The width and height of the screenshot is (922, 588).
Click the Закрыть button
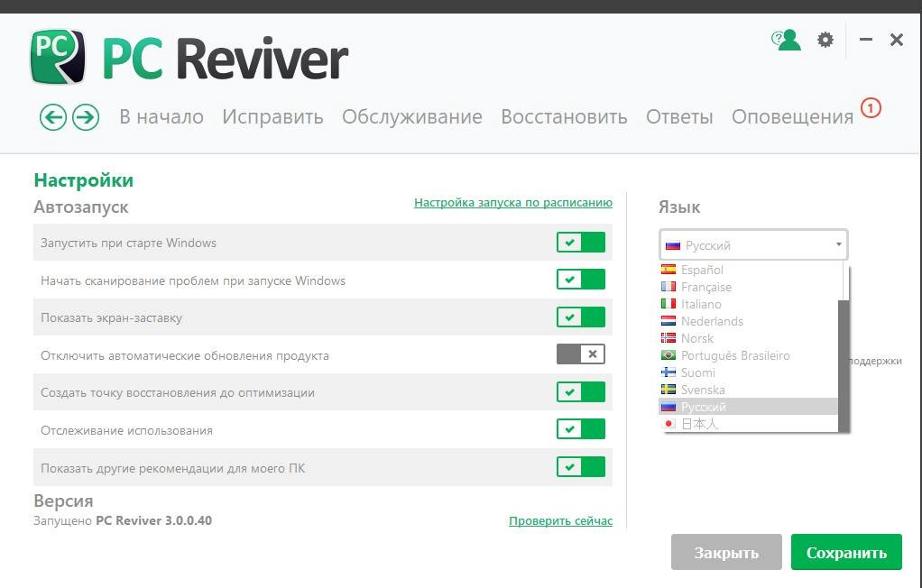coord(726,552)
